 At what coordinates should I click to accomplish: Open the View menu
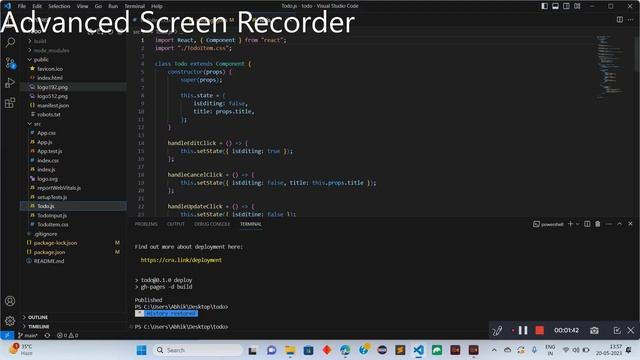coord(82,6)
